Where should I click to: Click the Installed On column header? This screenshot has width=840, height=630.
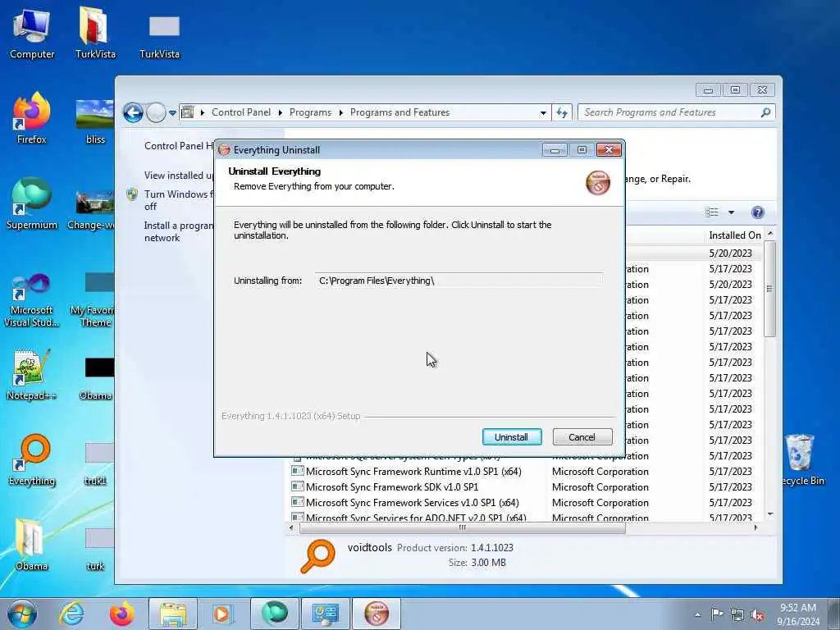pyautogui.click(x=734, y=235)
